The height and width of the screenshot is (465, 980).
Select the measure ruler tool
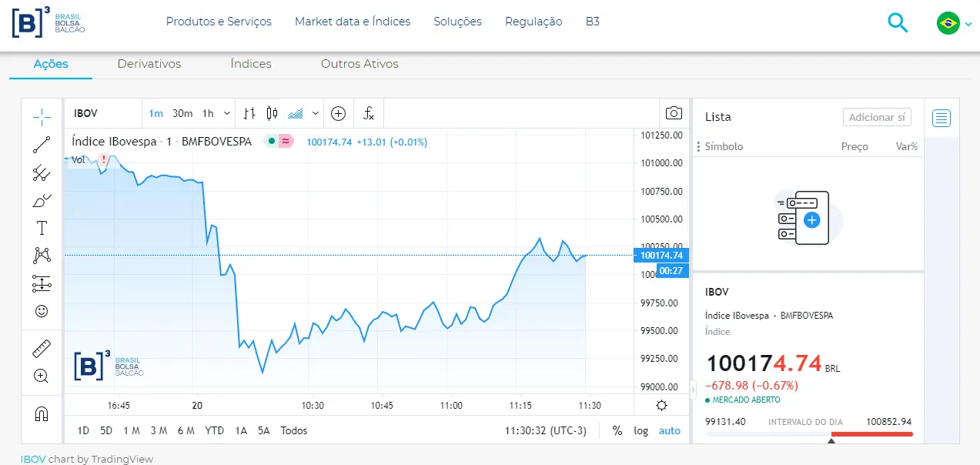pyautogui.click(x=41, y=346)
